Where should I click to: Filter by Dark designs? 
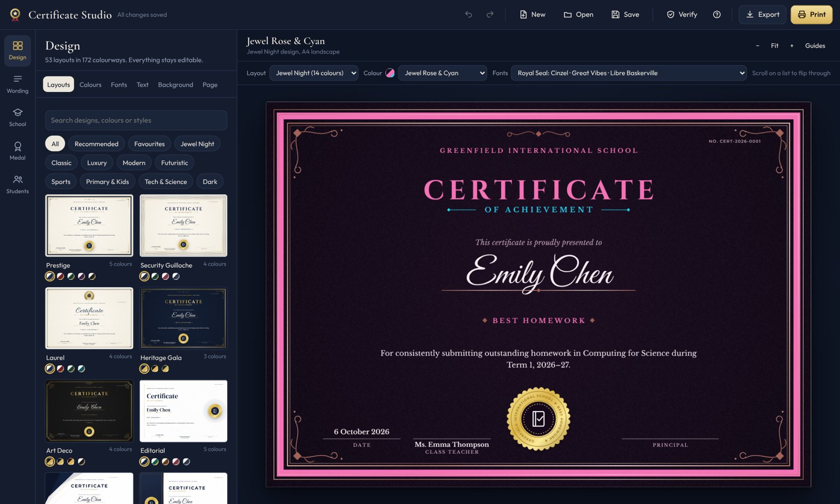coord(210,182)
